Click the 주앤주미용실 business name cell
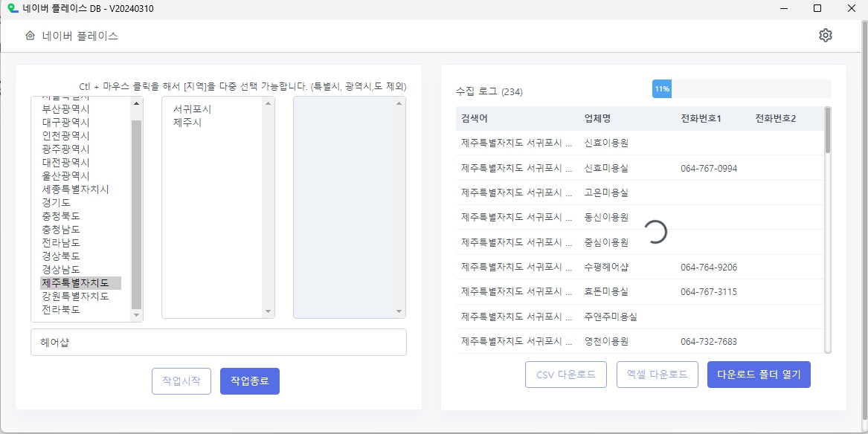868x434 pixels. [x=611, y=317]
